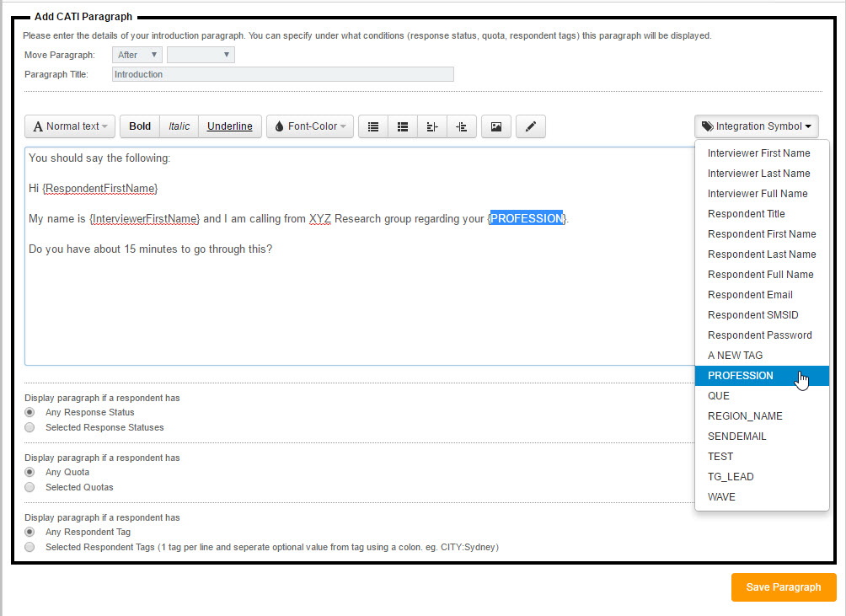Click into the Paragraph Title field
This screenshot has width=846, height=616.
pyautogui.click(x=282, y=74)
